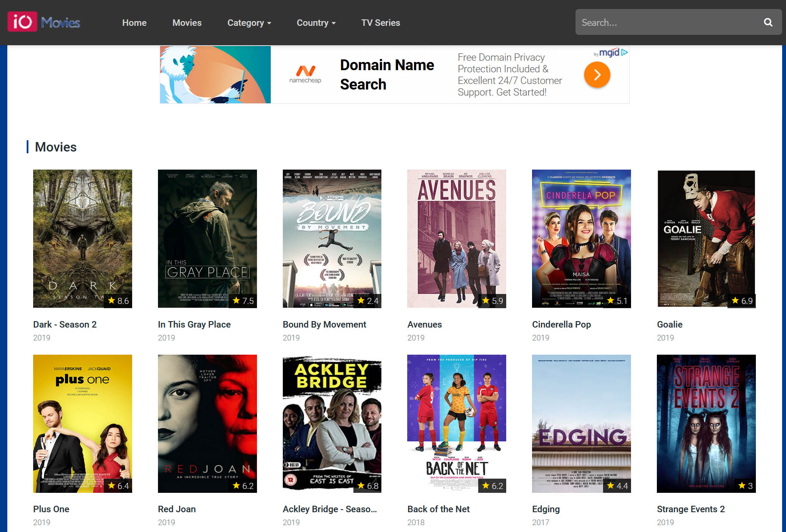Click the search magnifier icon
This screenshot has width=786, height=532.
768,22
